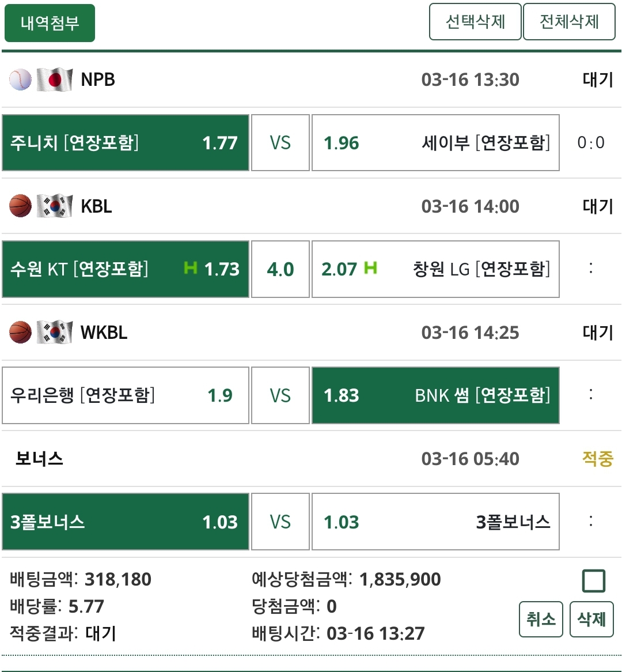Screen dimensions: 622x672
Task: Click the baseball icon beside NPB
Action: (x=20, y=80)
